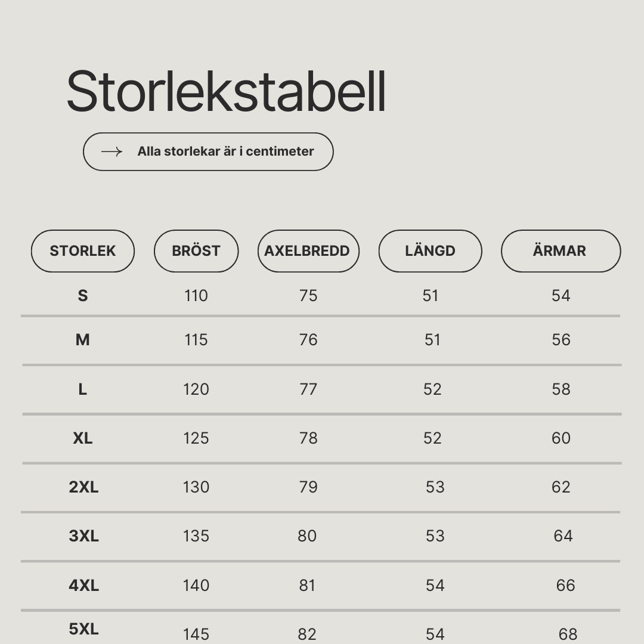Click the Storlekstabell heading
Image resolution: width=644 pixels, height=644 pixels.
227,91
